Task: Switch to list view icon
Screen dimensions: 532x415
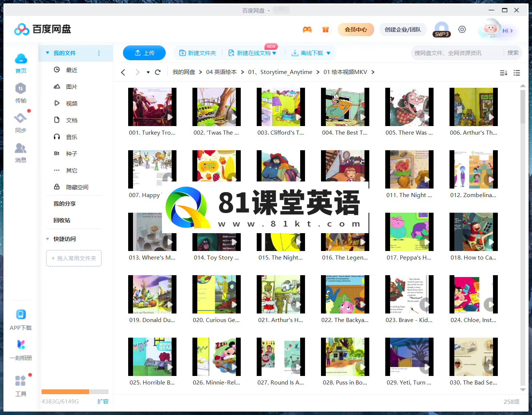Action: [x=517, y=73]
